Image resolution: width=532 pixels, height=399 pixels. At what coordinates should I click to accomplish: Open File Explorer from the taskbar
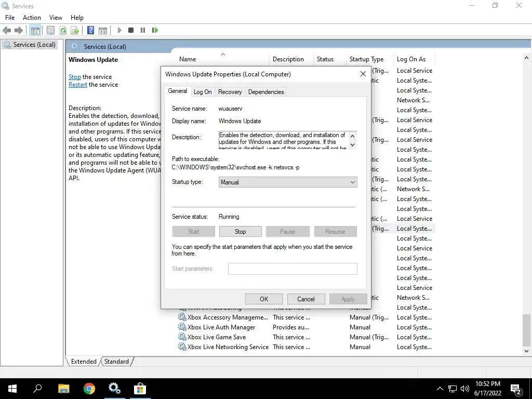(63, 389)
